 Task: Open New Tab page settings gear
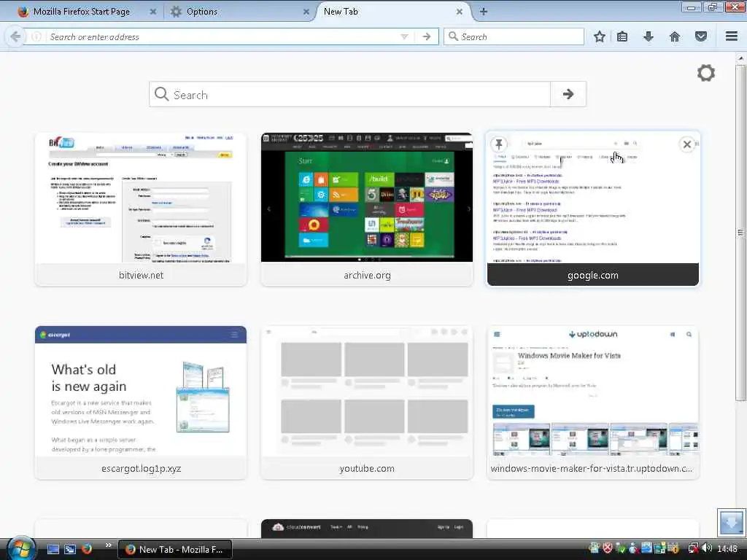click(706, 73)
